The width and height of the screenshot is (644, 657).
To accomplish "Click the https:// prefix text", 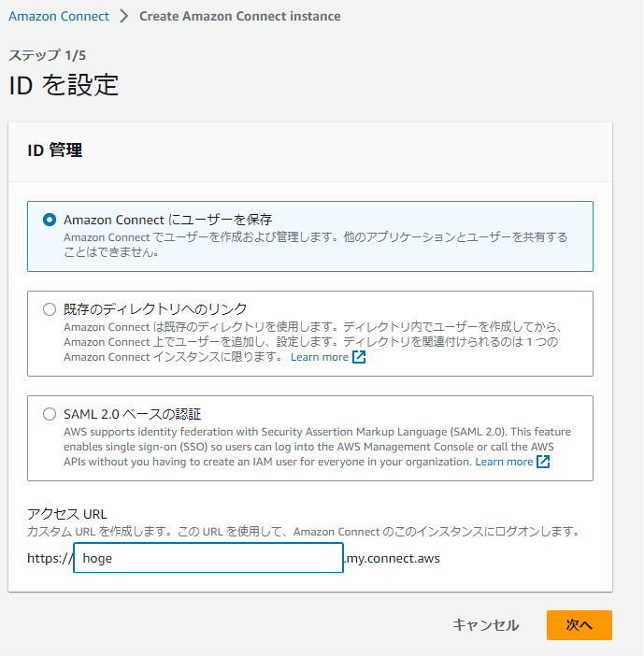I will pos(50,558).
